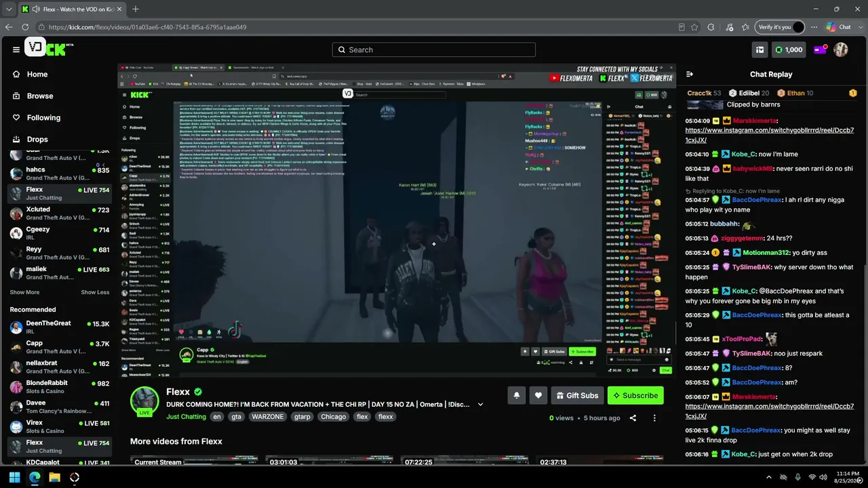The height and width of the screenshot is (488, 868).
Task: Click the Gift Subs button
Action: (578, 395)
